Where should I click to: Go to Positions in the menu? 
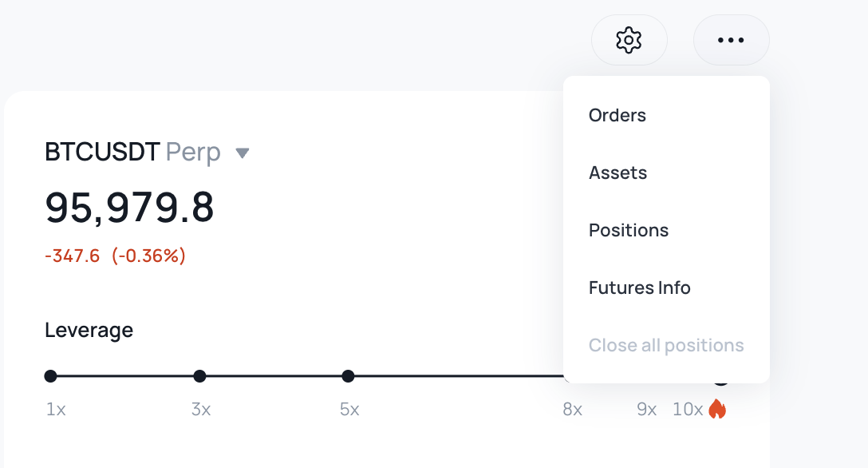tap(629, 230)
